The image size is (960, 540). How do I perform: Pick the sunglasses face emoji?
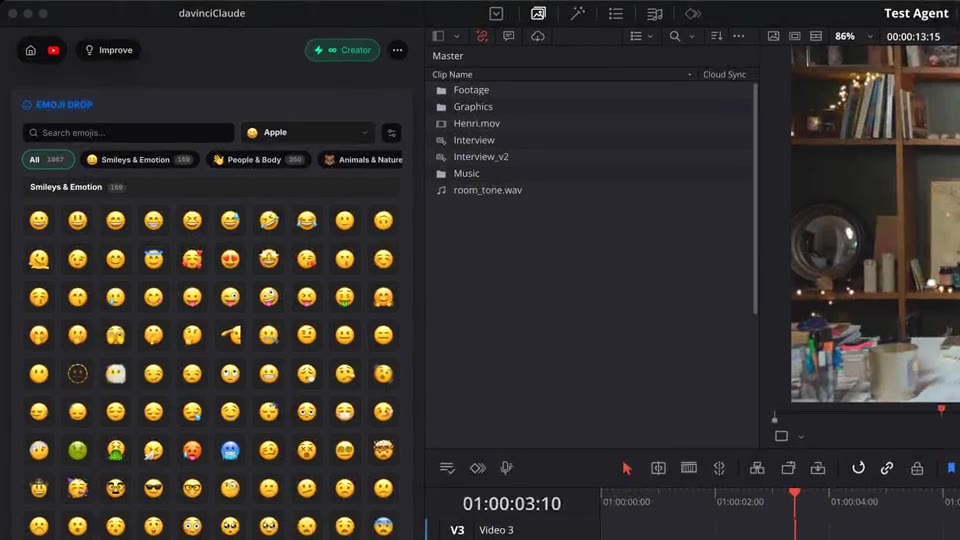point(154,489)
